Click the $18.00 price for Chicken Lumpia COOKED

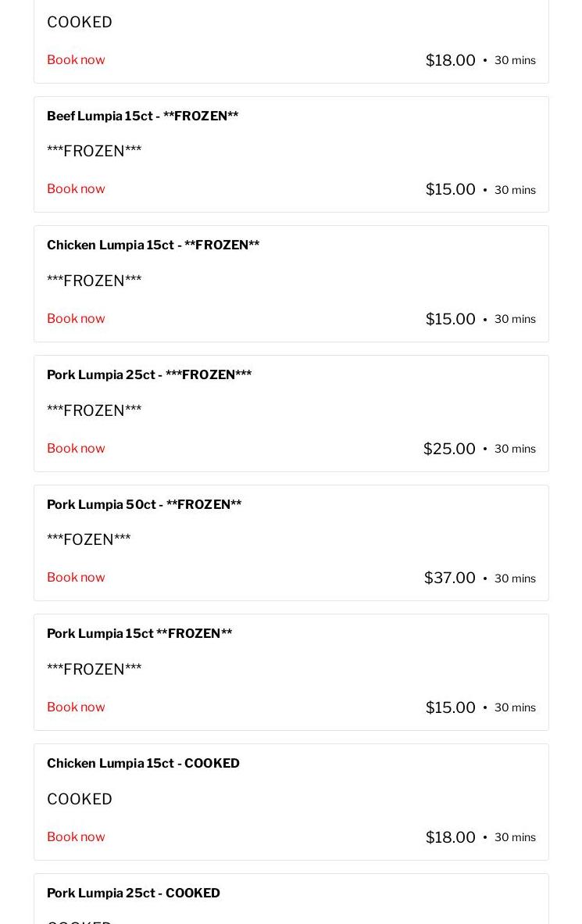tap(450, 838)
